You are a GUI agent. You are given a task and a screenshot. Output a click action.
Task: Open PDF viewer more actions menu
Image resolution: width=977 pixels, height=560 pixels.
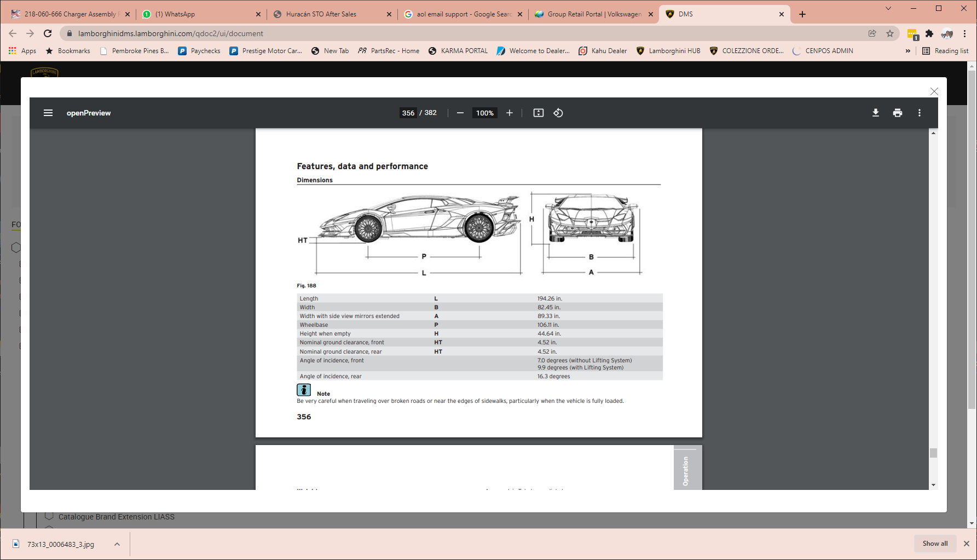(920, 113)
